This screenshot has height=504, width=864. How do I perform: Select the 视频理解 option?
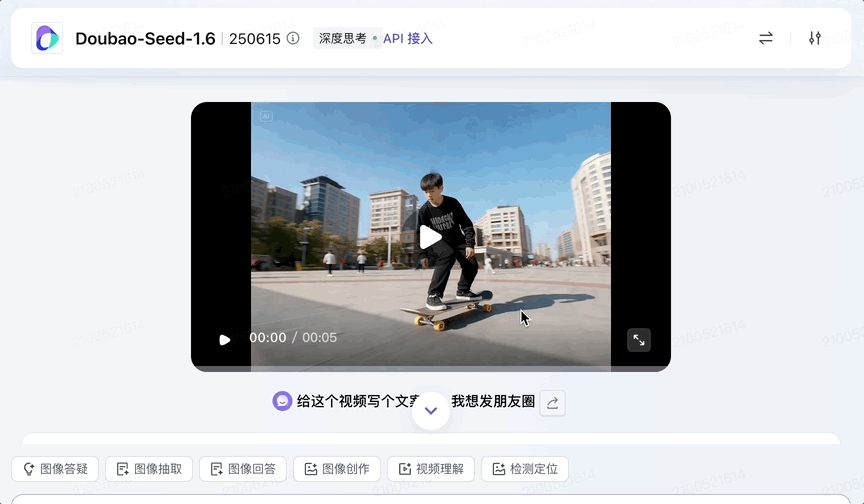[431, 469]
